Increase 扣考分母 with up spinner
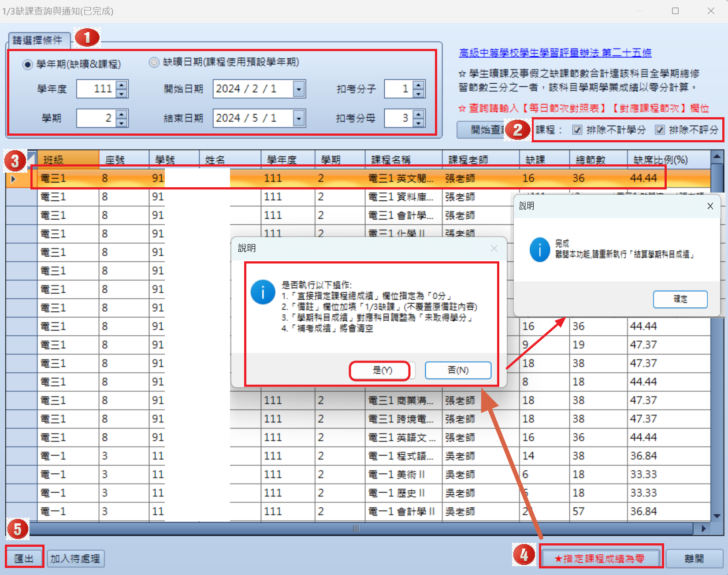 419,114
